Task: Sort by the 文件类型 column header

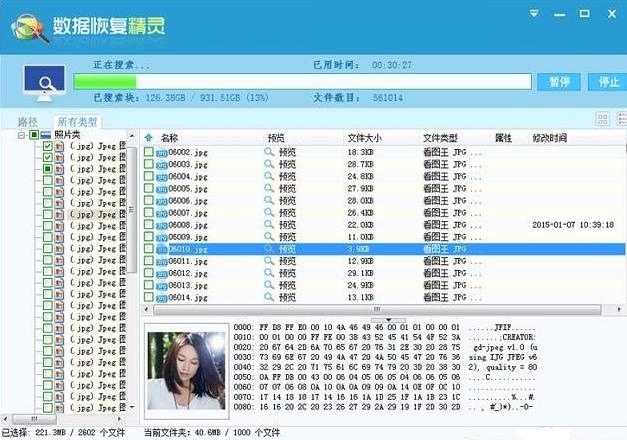Action: point(440,138)
